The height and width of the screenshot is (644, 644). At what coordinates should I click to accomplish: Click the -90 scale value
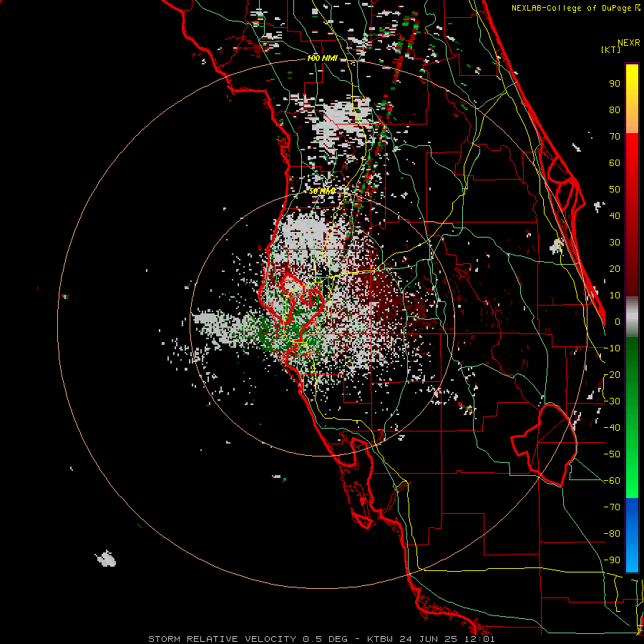612,560
